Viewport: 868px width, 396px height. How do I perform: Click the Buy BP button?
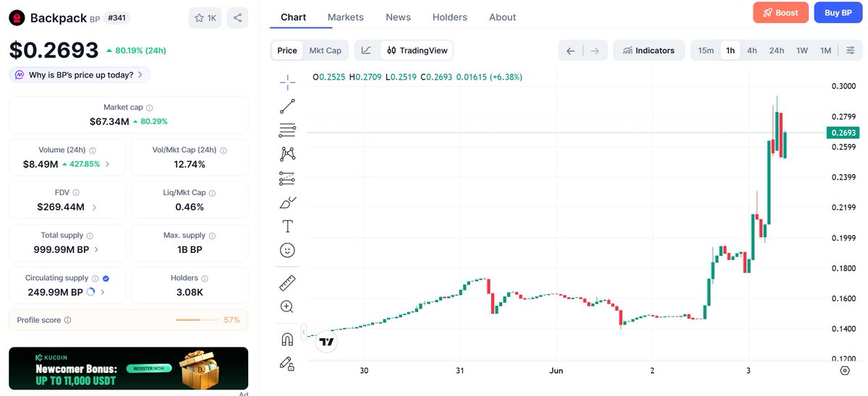[838, 13]
